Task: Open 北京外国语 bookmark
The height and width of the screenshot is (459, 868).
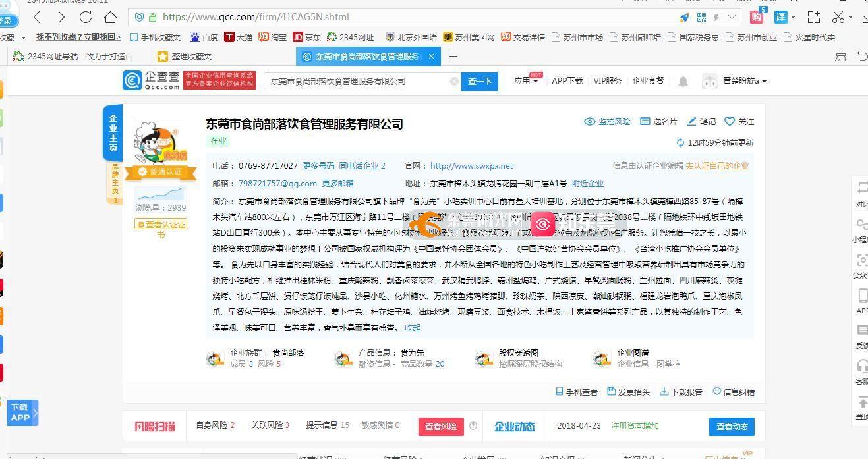Action: click(x=411, y=37)
